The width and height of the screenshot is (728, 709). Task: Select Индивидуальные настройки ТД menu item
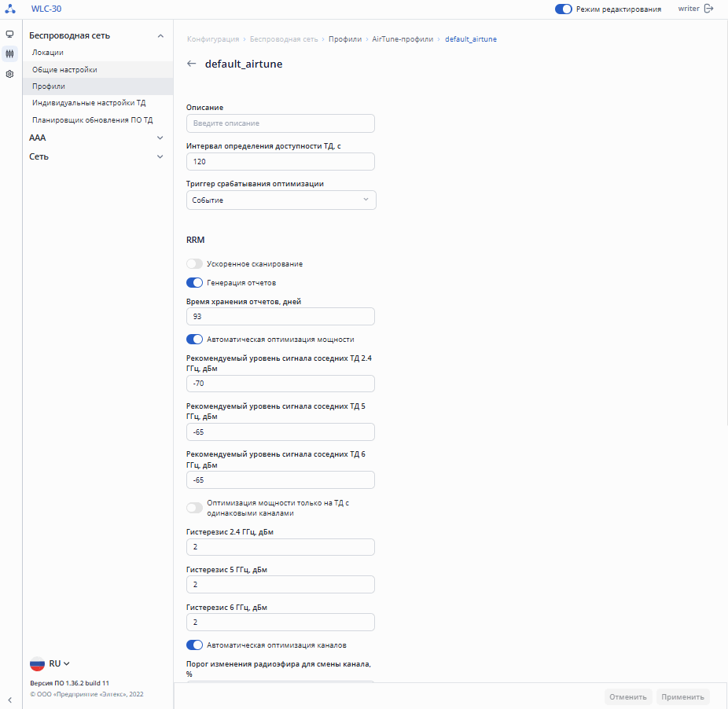(89, 103)
